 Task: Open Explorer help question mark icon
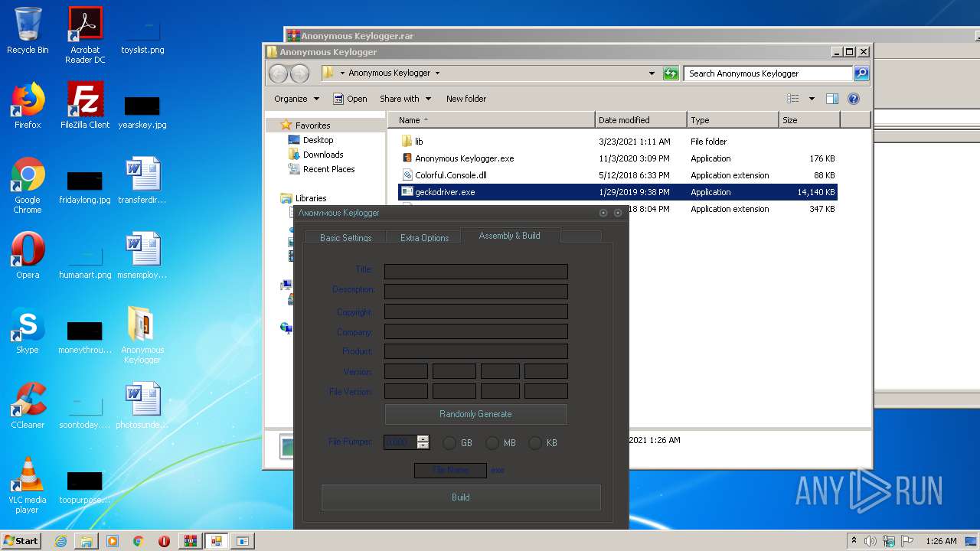pos(854,99)
